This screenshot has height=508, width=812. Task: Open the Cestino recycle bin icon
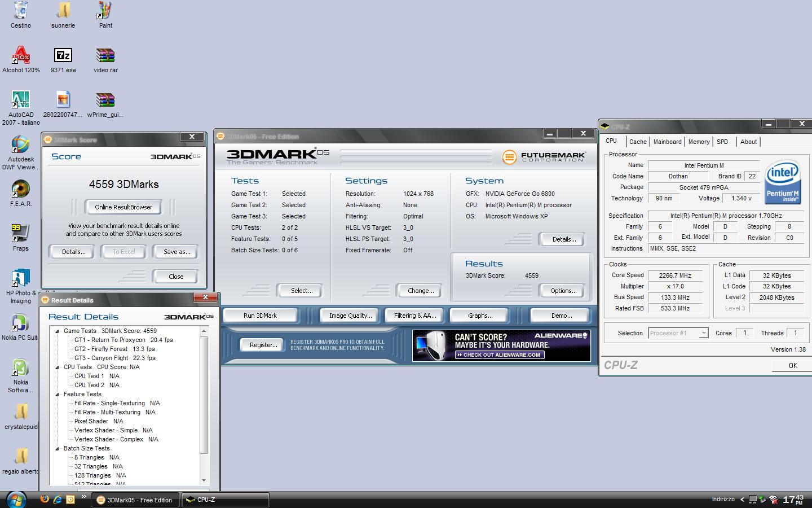click(21, 10)
